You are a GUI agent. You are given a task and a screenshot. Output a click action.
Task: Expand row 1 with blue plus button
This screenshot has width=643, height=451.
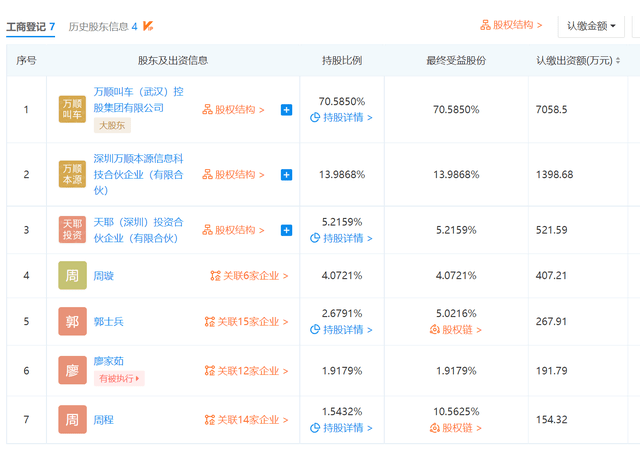tap(286, 110)
